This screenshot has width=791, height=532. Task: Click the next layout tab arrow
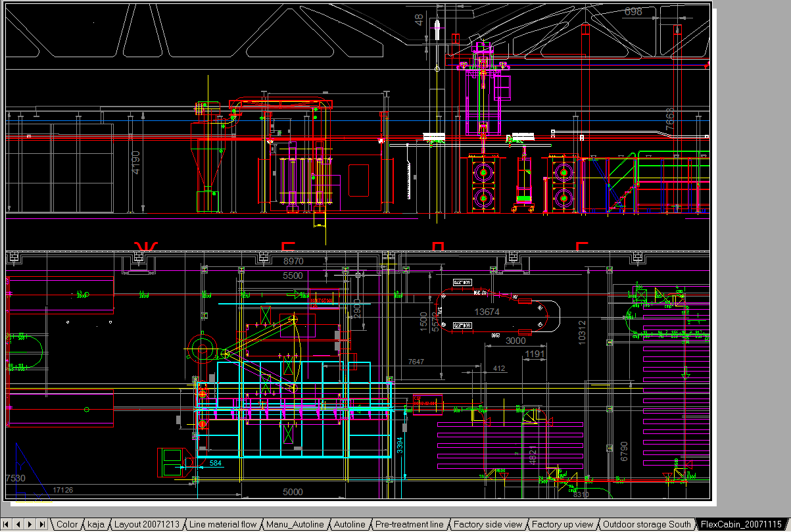(30, 524)
